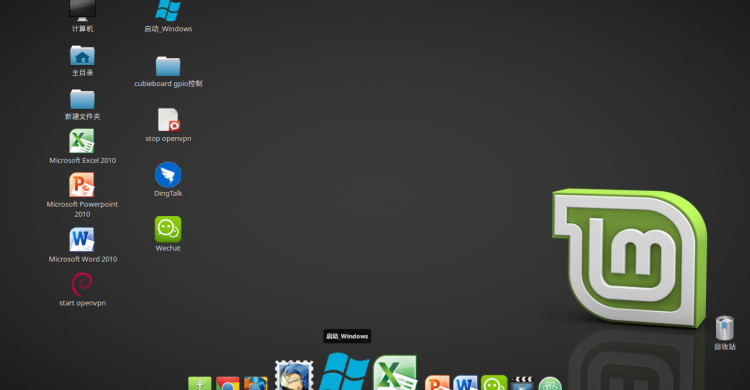Select the 'DingTalk' label text
The width and height of the screenshot is (750, 390).
[x=168, y=193]
